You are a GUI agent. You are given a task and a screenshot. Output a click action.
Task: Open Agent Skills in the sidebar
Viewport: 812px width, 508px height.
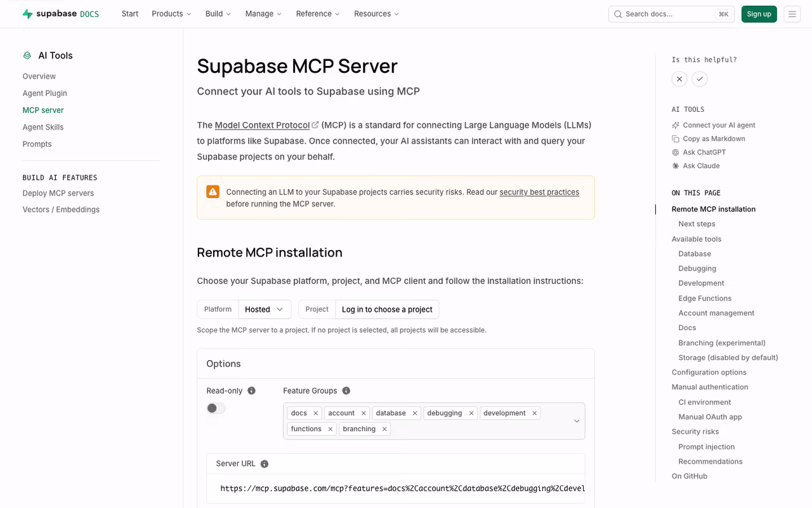43,127
